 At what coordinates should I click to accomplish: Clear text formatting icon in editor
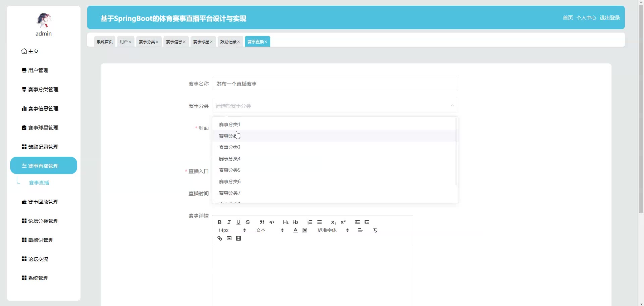pyautogui.click(x=375, y=230)
